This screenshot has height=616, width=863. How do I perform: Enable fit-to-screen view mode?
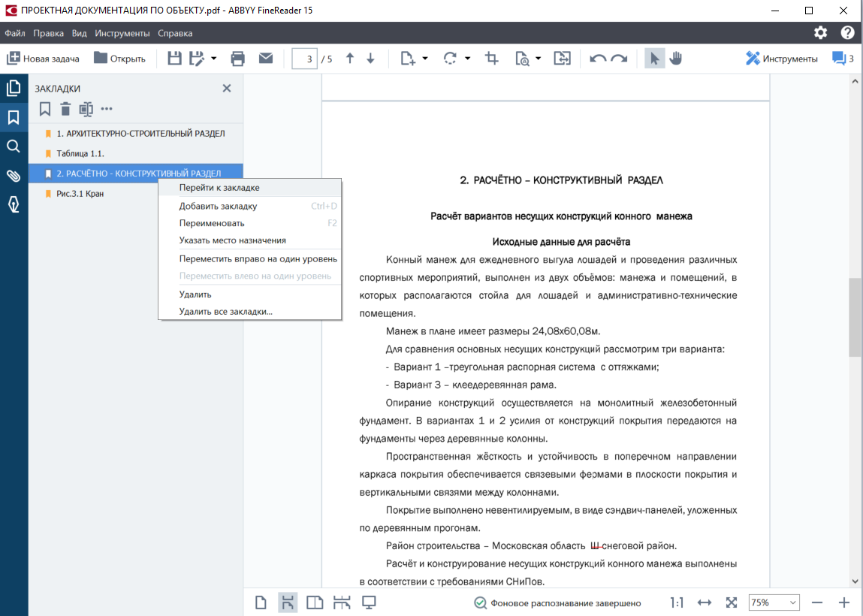coord(732,602)
